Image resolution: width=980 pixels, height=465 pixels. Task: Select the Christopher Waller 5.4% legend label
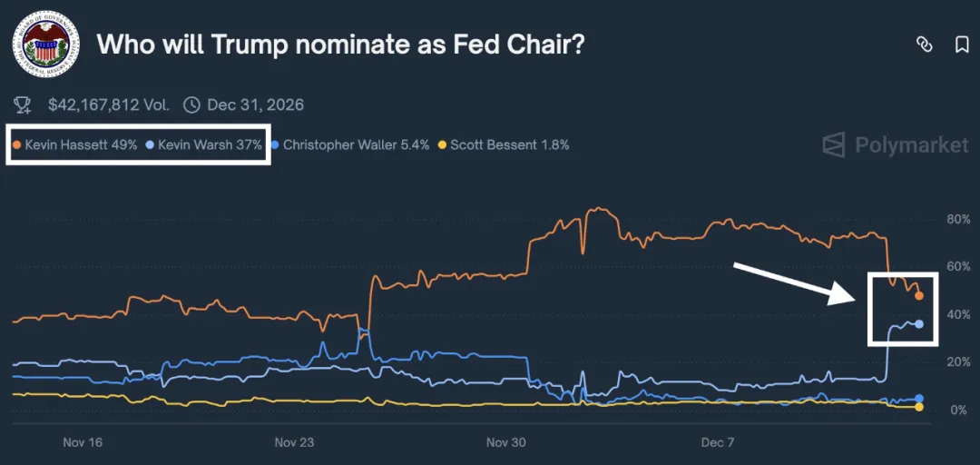pyautogui.click(x=356, y=144)
